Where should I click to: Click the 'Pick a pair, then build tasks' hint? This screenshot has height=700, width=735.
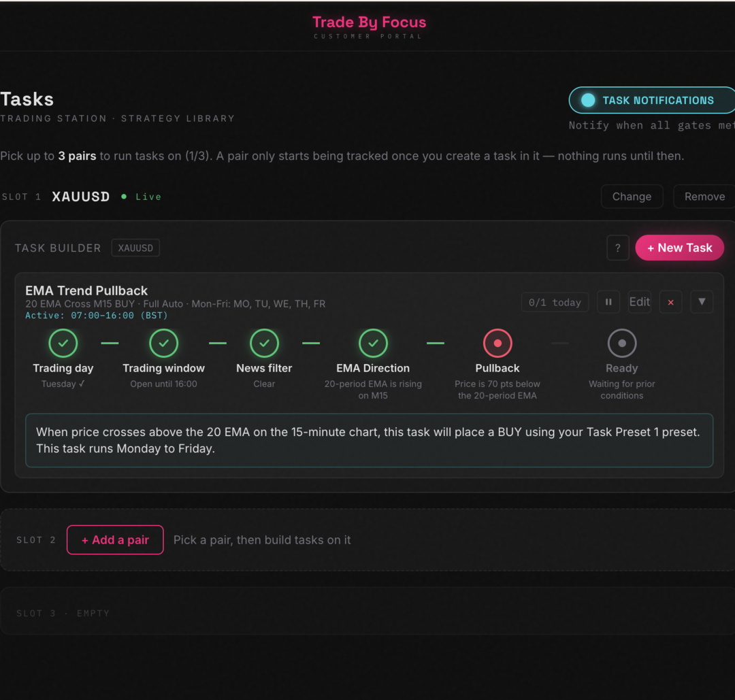tap(262, 539)
